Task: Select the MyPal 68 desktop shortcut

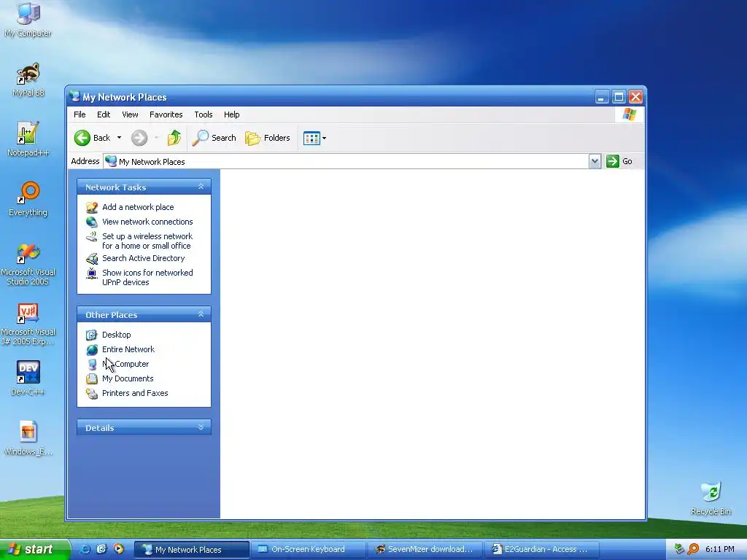Action: click(28, 80)
